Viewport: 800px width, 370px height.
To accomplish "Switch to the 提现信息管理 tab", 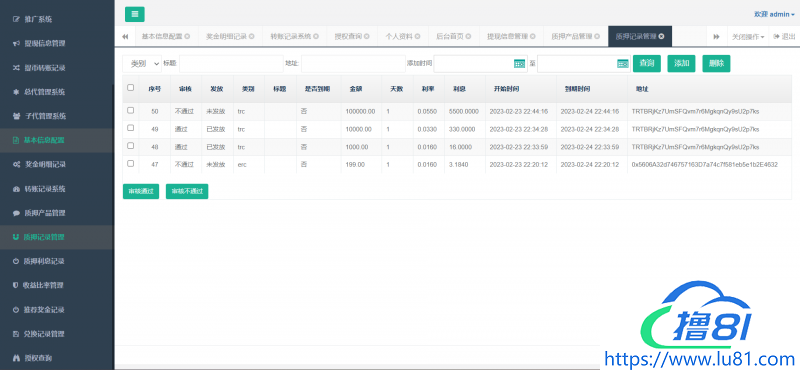I will (x=512, y=37).
